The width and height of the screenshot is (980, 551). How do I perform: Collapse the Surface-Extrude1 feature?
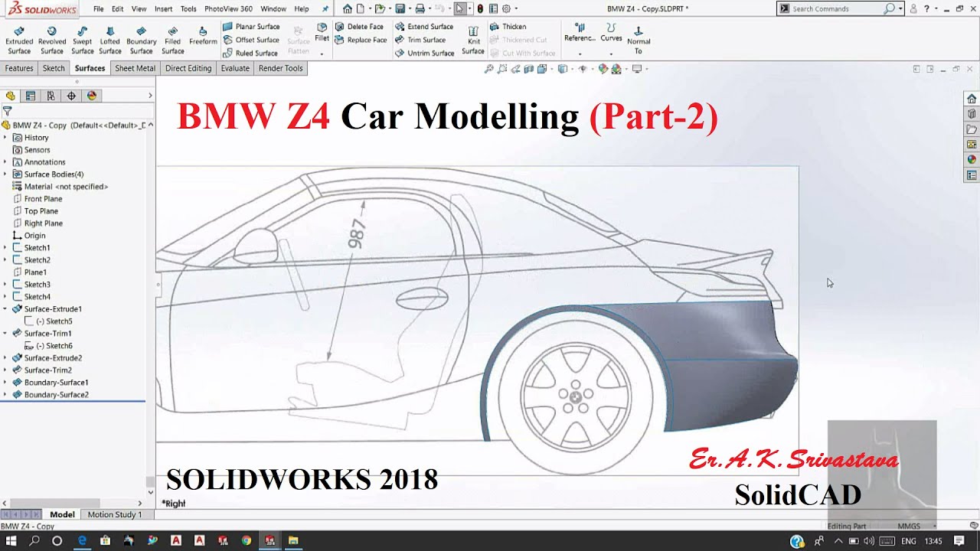click(x=5, y=309)
